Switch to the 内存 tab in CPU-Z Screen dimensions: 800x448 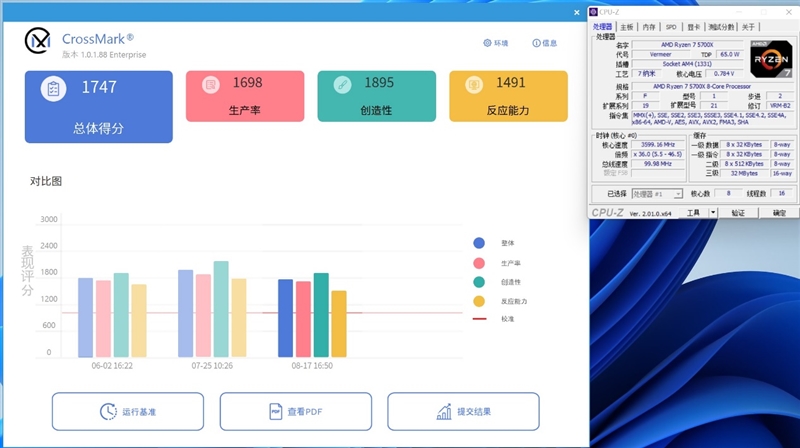point(648,27)
